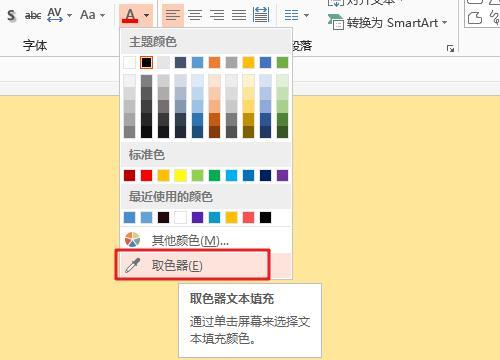Click the 最近使用的颜色 section header
Image resolution: width=500 pixels, height=360 pixels.
tap(171, 197)
